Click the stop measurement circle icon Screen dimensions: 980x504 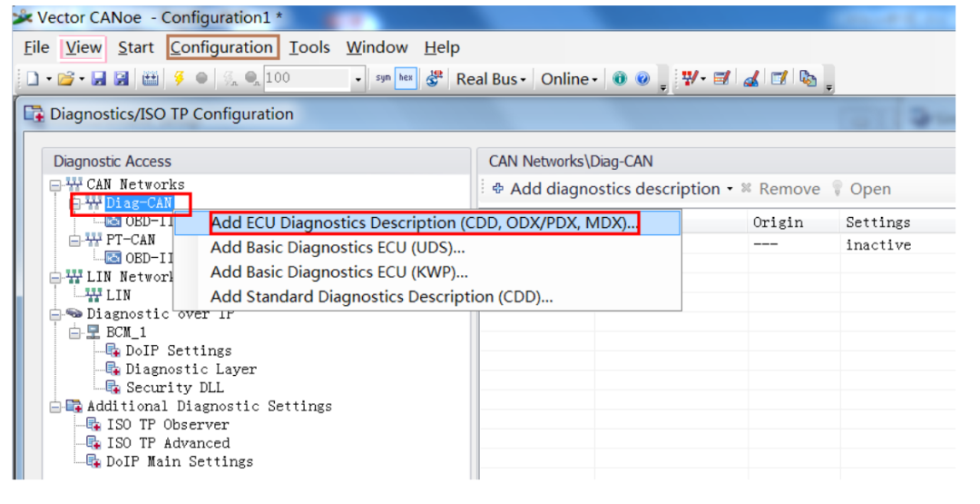[x=201, y=78]
